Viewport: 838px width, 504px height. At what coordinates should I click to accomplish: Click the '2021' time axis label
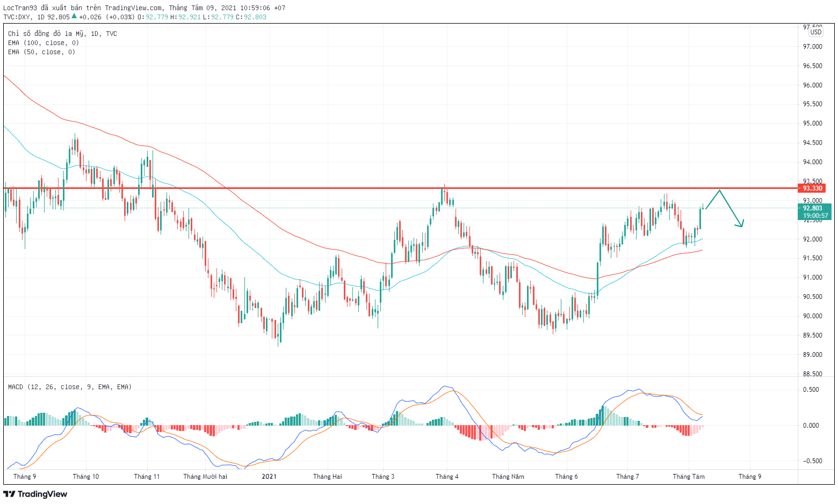click(269, 477)
